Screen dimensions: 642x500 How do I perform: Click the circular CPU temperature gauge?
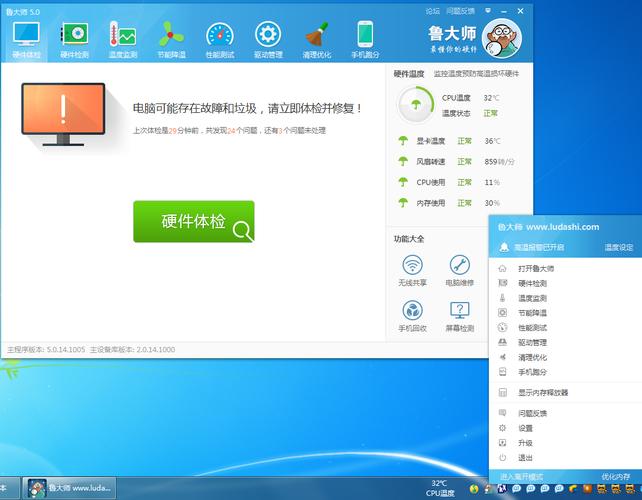[x=416, y=105]
